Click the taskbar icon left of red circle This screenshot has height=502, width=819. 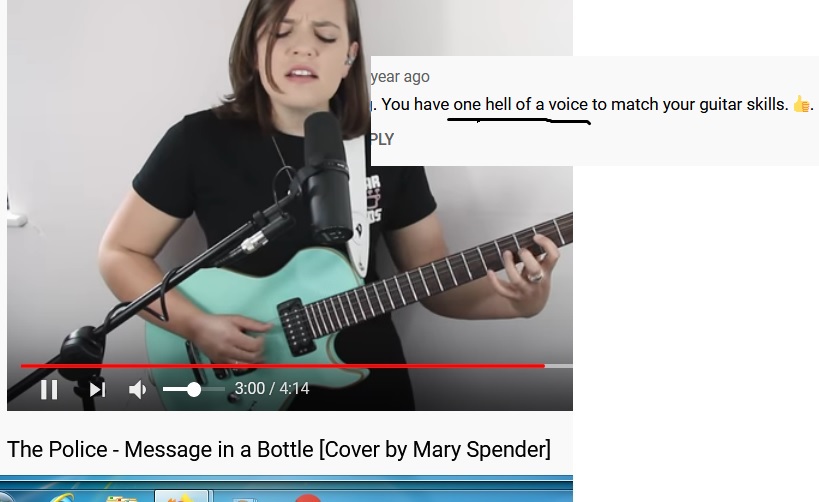pyautogui.click(x=244, y=498)
